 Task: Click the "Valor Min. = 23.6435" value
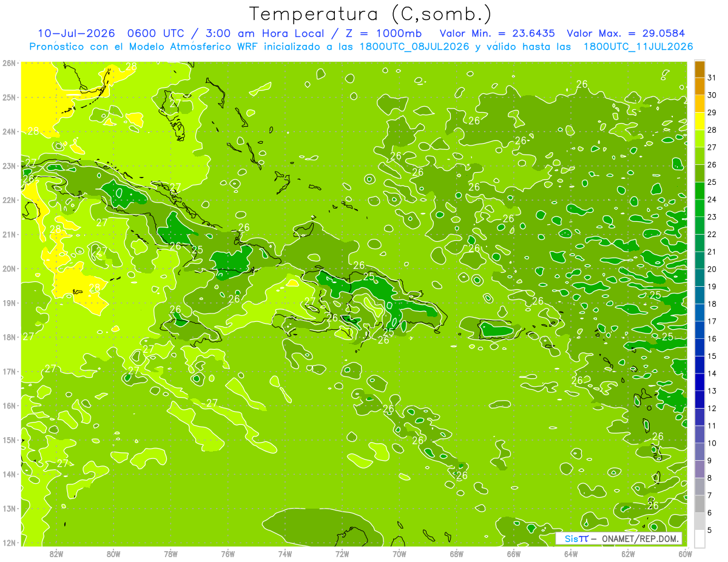click(x=497, y=33)
